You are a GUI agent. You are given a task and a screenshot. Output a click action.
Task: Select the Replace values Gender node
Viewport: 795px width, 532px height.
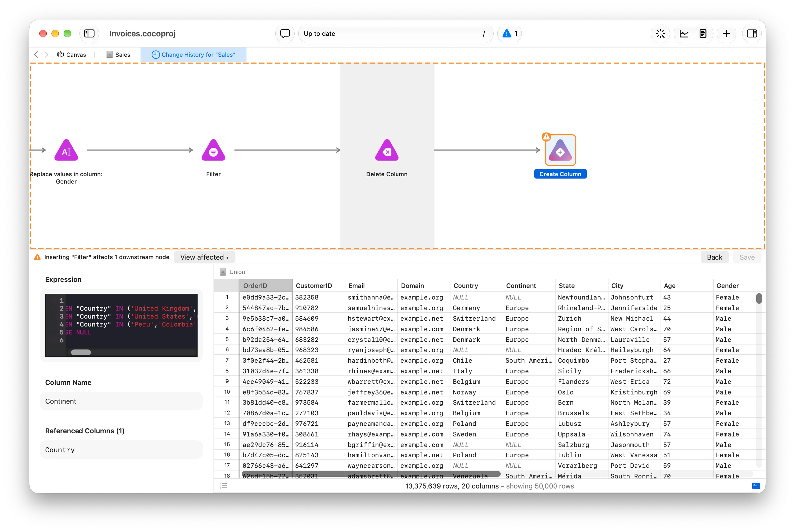click(x=66, y=150)
